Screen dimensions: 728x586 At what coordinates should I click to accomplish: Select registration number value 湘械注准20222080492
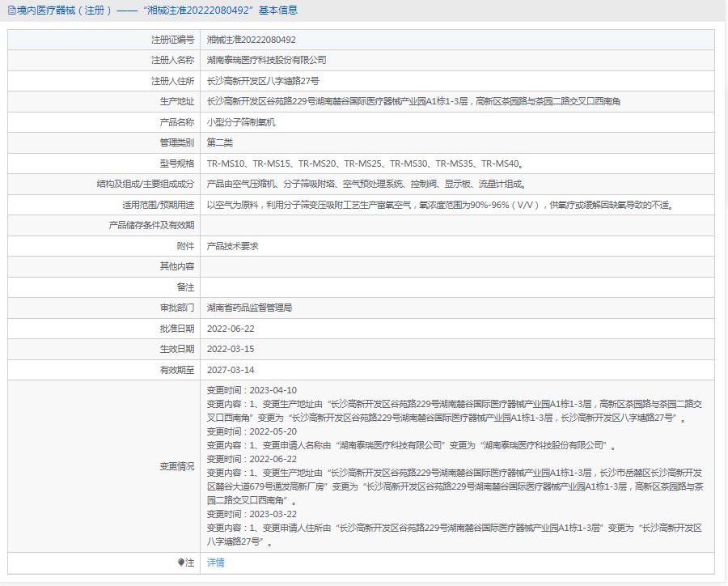pos(252,40)
